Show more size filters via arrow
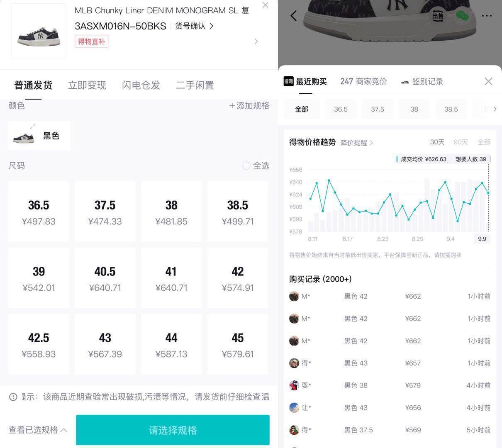502x448 pixels. coord(495,109)
